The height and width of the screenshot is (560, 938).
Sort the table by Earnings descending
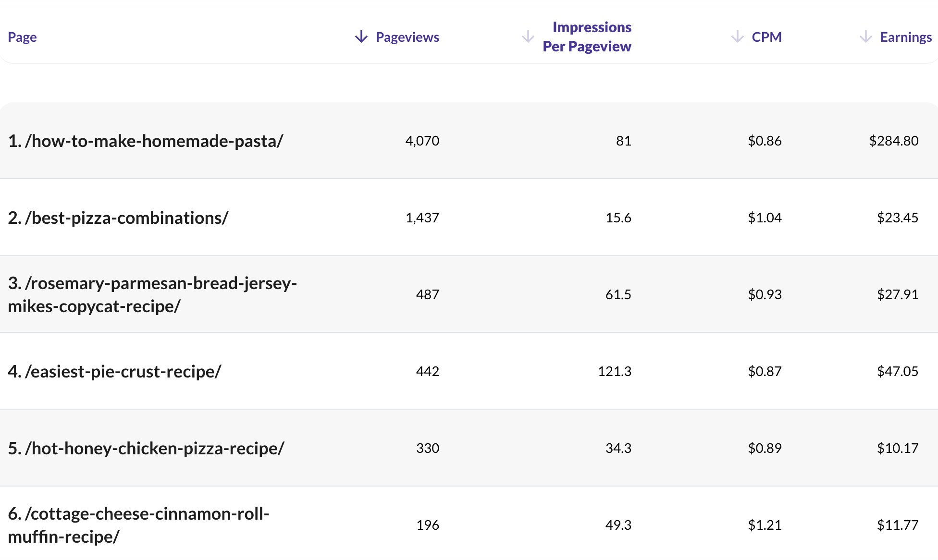[865, 37]
